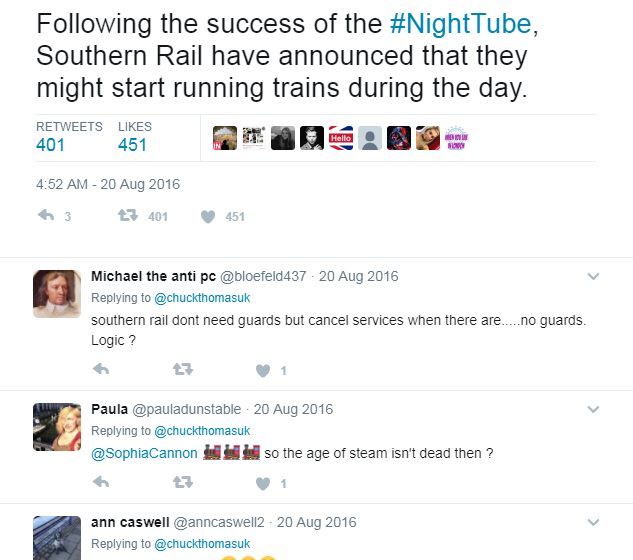This screenshot has height=560, width=633.
Task: Like Paula's age of steam reply
Action: 263,483
